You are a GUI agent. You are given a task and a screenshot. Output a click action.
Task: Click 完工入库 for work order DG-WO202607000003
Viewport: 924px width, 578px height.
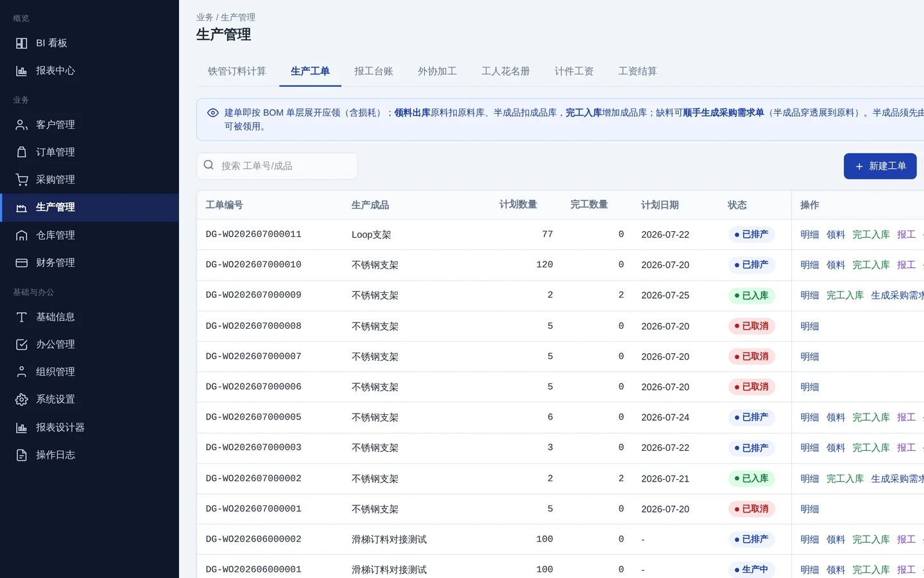point(871,448)
